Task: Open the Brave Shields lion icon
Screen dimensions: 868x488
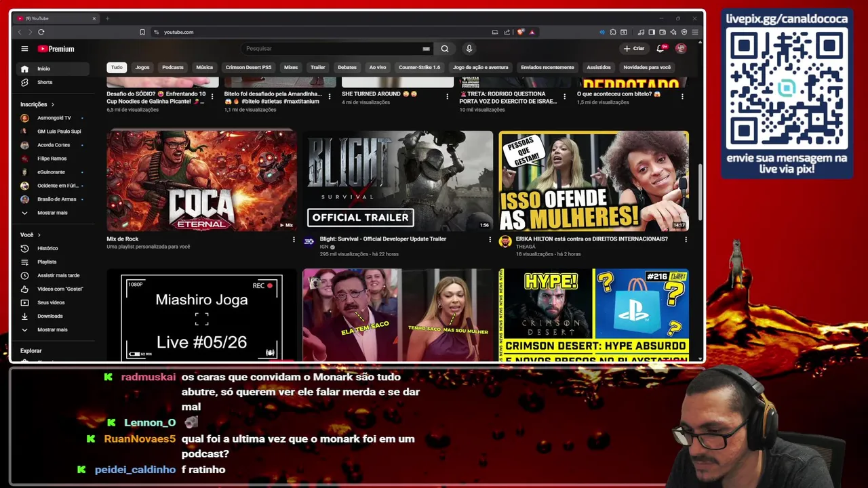Action: (521, 32)
